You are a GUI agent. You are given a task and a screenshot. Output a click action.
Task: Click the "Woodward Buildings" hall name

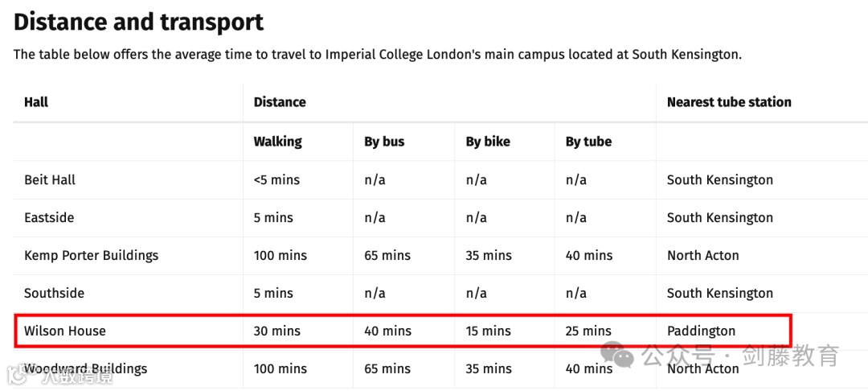[x=85, y=369]
